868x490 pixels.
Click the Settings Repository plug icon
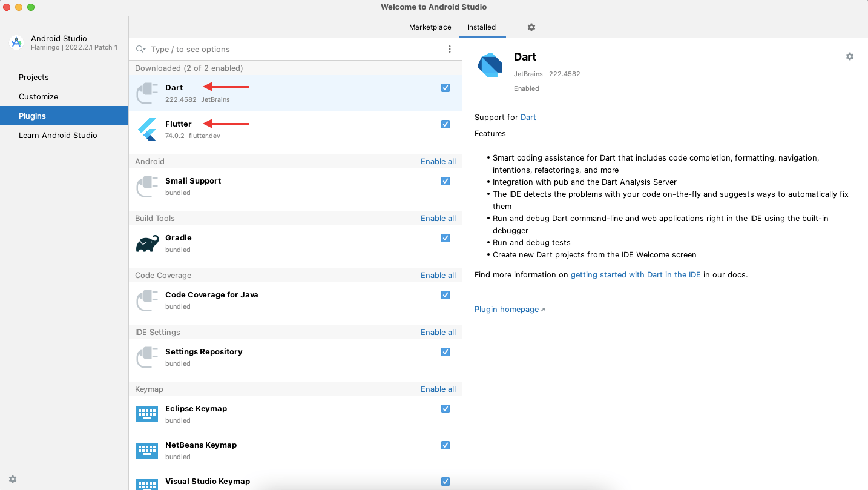(147, 357)
